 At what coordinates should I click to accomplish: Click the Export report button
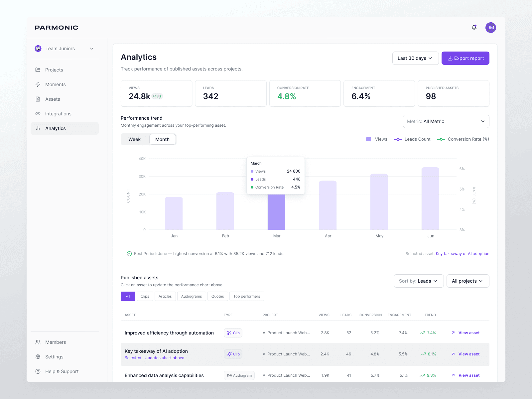pos(465,58)
